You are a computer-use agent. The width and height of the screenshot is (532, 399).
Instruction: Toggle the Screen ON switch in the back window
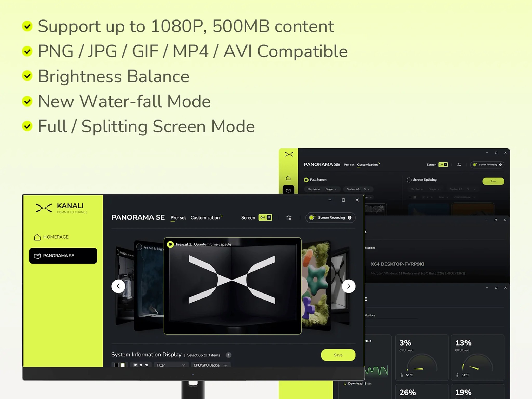coord(443,165)
